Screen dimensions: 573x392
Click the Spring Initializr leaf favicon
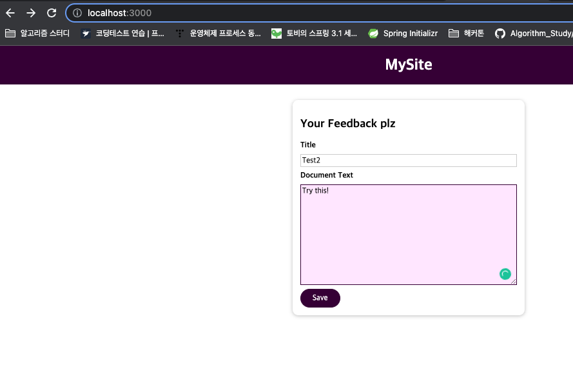pyautogui.click(x=373, y=34)
